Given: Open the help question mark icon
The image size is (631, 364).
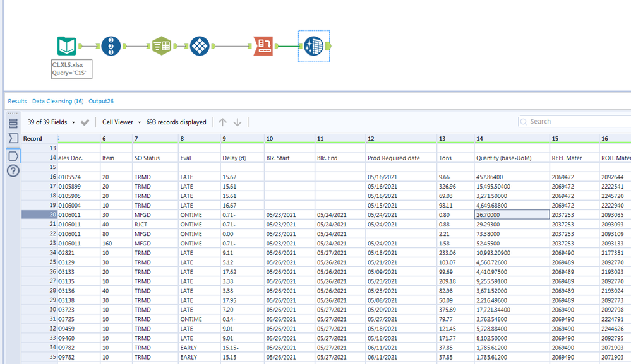Looking at the screenshot, I should 13,171.
